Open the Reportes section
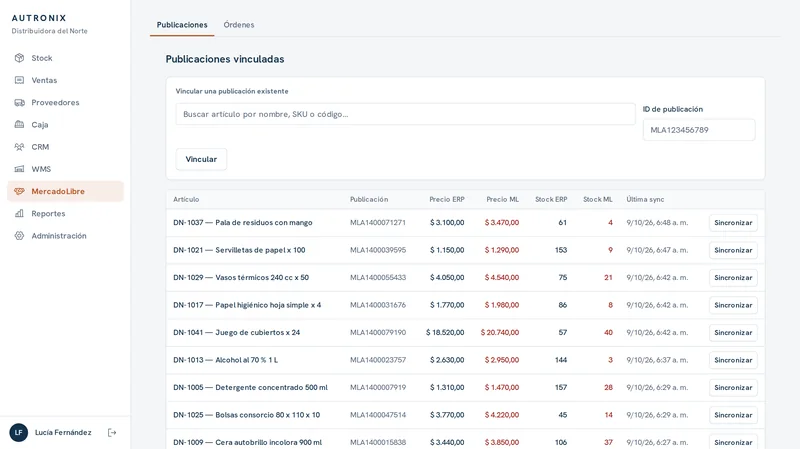 (65, 213)
